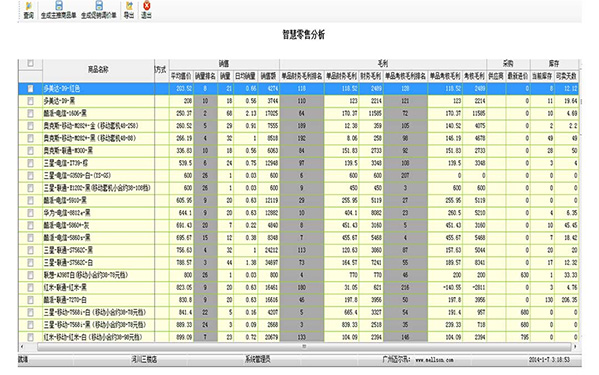Click the red 退出 exit icon

(x=146, y=10)
